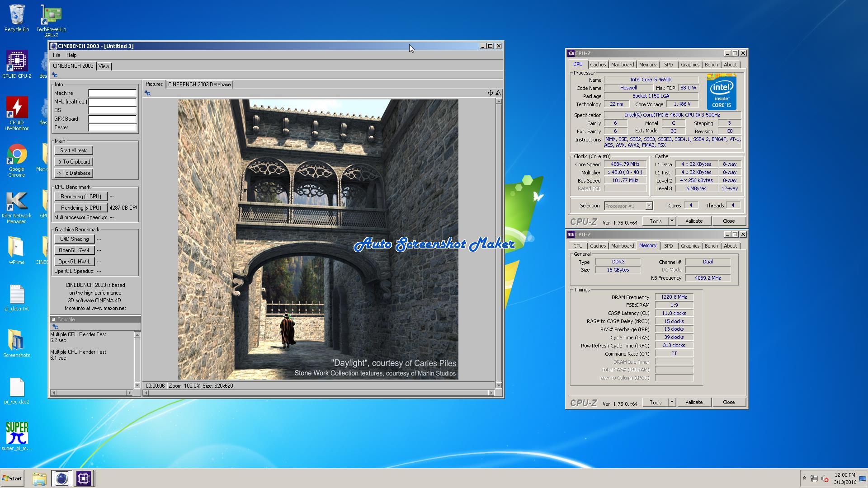Click the To Database button
This screenshot has height=488, width=868.
[x=74, y=173]
